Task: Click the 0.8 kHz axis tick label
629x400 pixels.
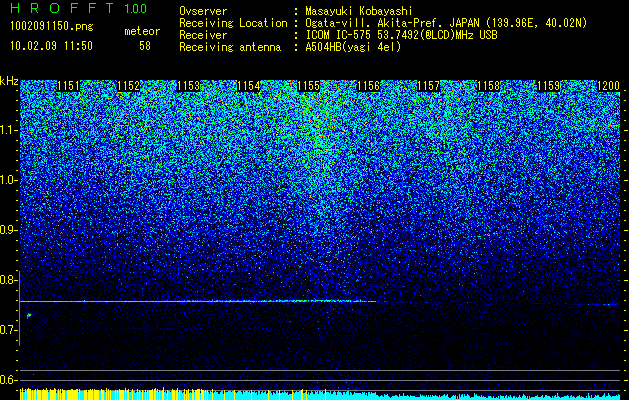Action: coord(9,280)
